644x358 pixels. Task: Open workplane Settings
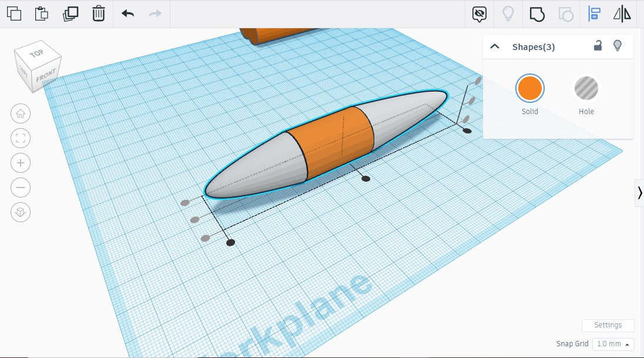coord(608,325)
